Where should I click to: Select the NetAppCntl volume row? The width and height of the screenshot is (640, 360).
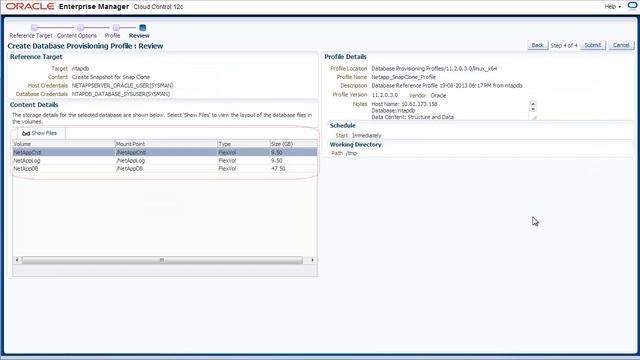[165, 152]
